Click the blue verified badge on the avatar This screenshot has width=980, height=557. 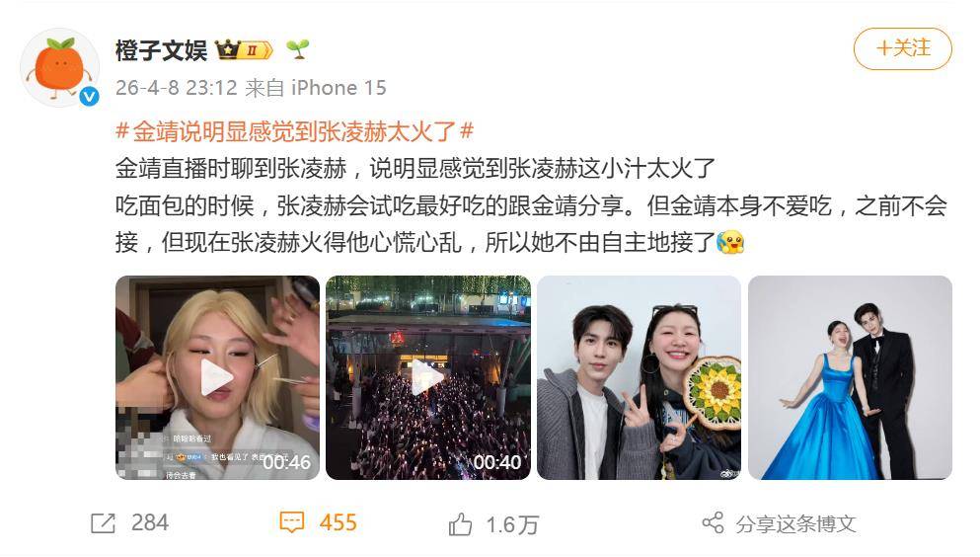90,96
